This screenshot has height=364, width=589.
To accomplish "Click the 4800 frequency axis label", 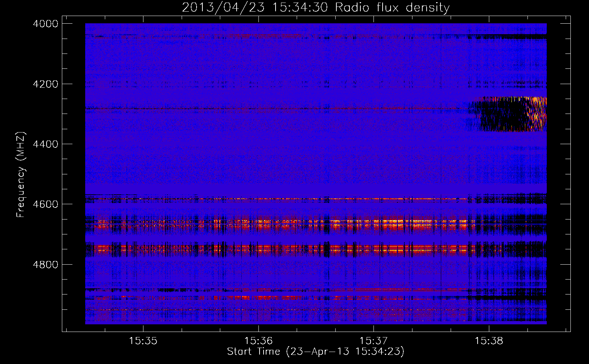I will pos(46,265).
